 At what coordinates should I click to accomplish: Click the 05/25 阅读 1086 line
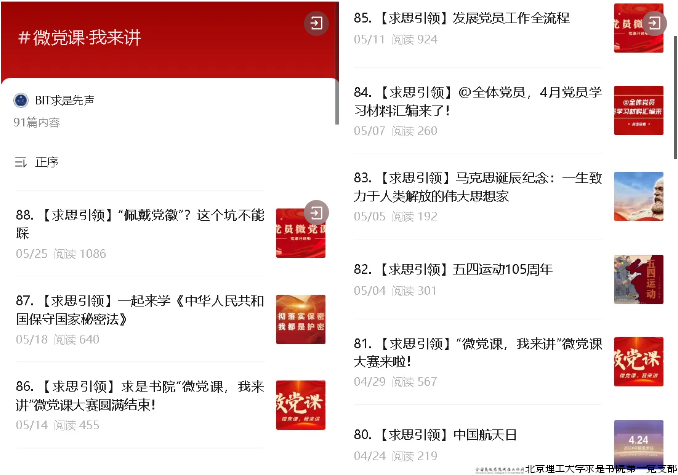[x=61, y=254]
